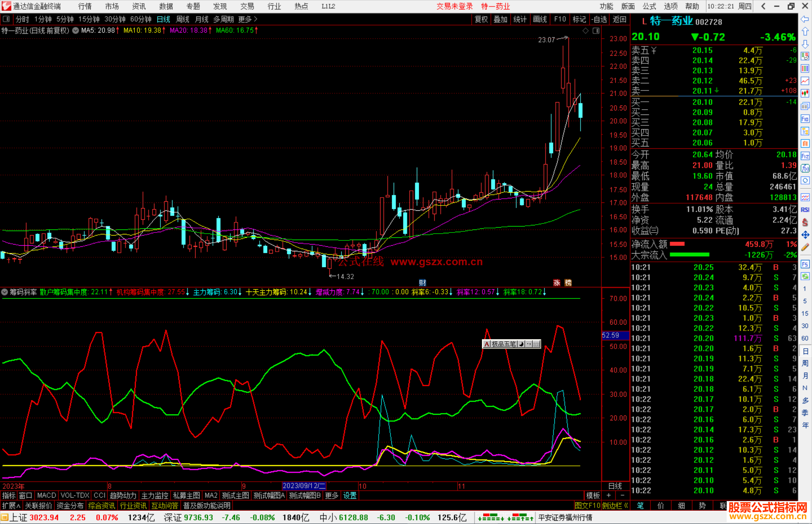Click the 设置 link in indicator bar

point(350,495)
